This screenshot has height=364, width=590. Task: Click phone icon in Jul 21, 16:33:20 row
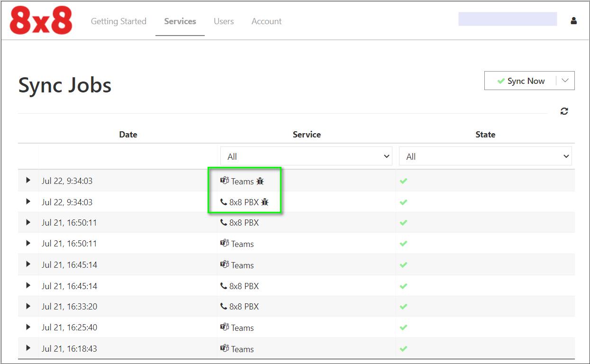[224, 307]
